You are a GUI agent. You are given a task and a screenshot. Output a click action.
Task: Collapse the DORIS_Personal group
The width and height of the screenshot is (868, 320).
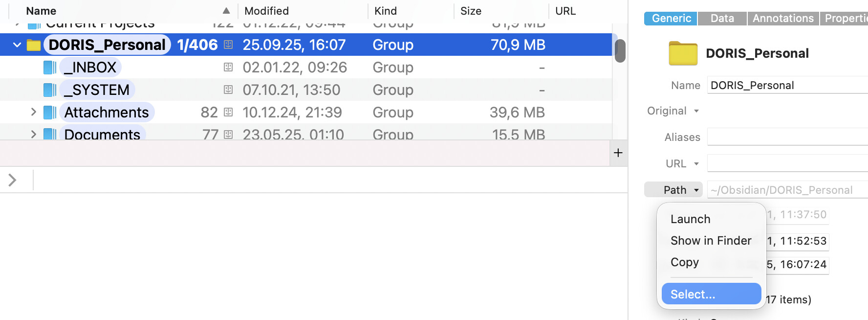coord(17,45)
